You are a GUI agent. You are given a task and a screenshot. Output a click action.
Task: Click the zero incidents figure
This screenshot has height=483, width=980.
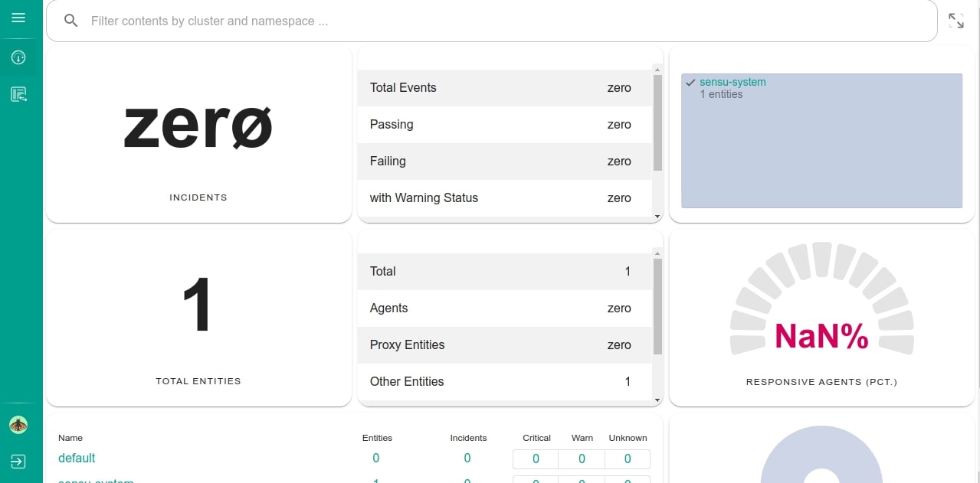[x=198, y=127]
